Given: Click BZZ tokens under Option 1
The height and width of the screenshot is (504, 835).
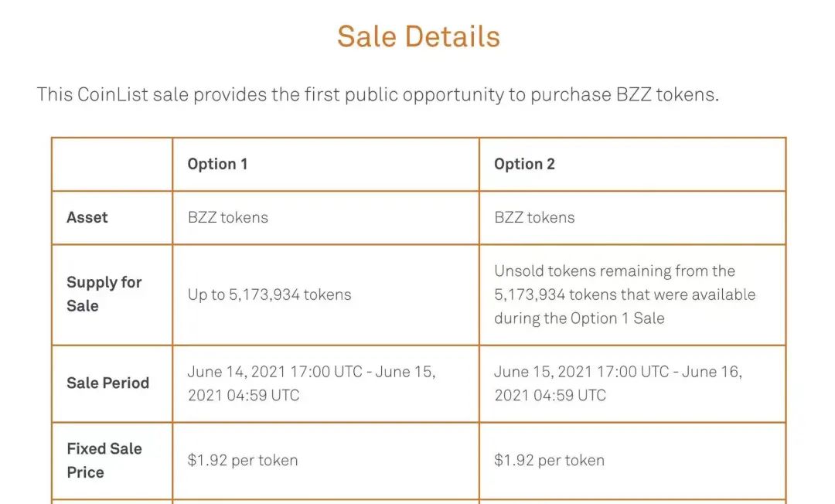Looking at the screenshot, I should coord(228,217).
